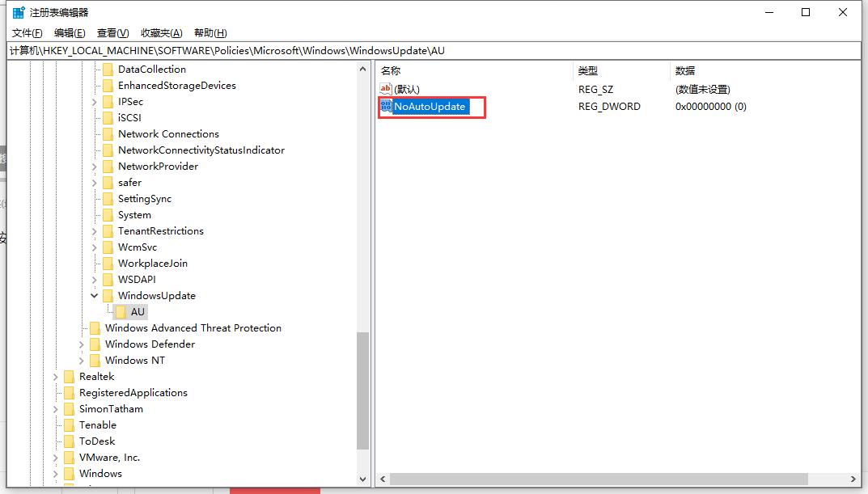Click the WcmSvc folder icon

click(108, 247)
